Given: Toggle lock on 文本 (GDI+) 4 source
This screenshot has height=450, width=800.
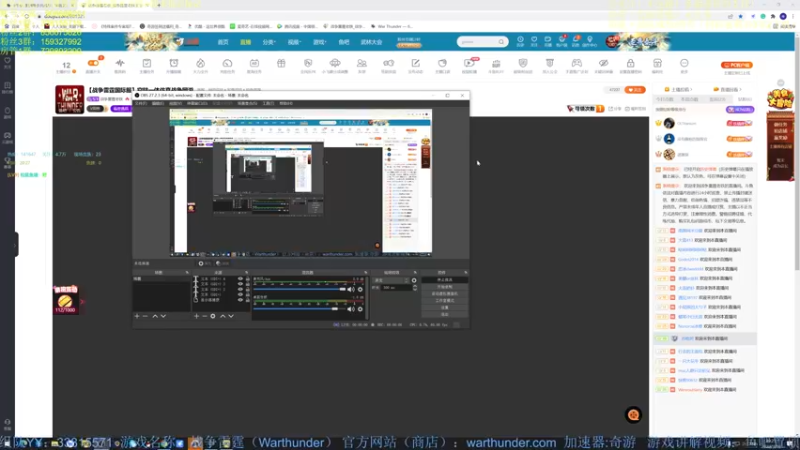Looking at the screenshot, I should 247,279.
